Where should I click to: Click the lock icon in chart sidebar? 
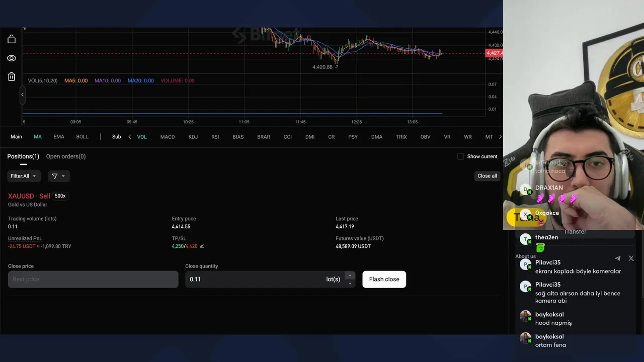[x=12, y=39]
